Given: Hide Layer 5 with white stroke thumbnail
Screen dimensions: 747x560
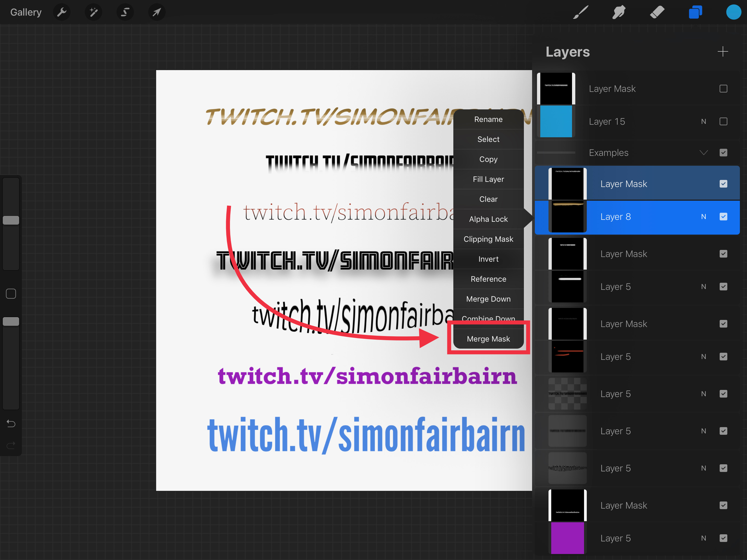Looking at the screenshot, I should [723, 286].
